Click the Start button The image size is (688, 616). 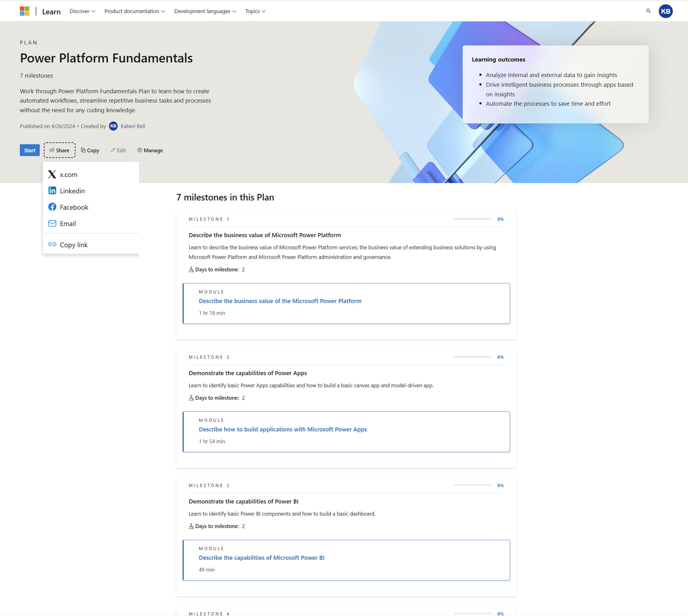point(30,150)
